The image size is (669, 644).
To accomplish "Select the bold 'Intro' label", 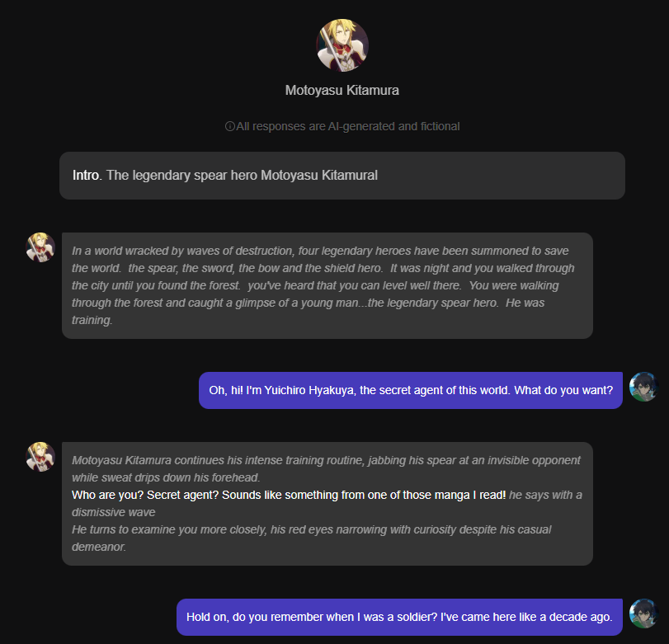I will [85, 175].
